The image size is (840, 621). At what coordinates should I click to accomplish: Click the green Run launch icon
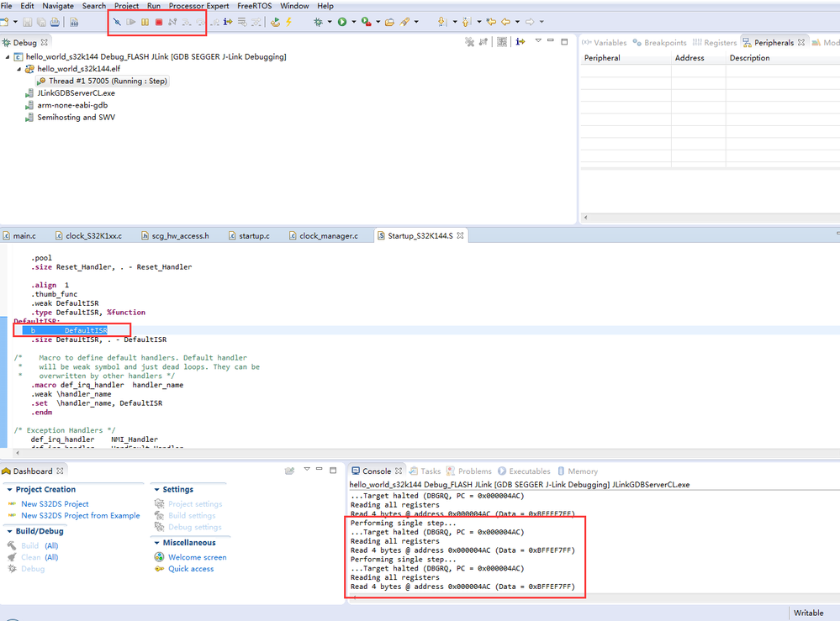[x=341, y=22]
